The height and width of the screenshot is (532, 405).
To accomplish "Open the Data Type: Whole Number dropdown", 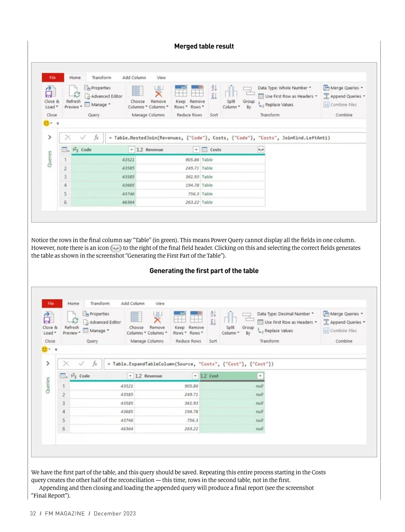I will 285,88.
